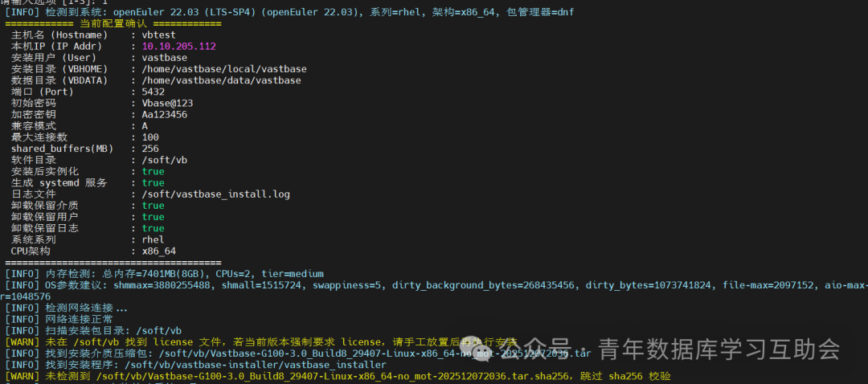Click true value for 卸载保留介质
This screenshot has height=384, width=868.
[x=153, y=206]
